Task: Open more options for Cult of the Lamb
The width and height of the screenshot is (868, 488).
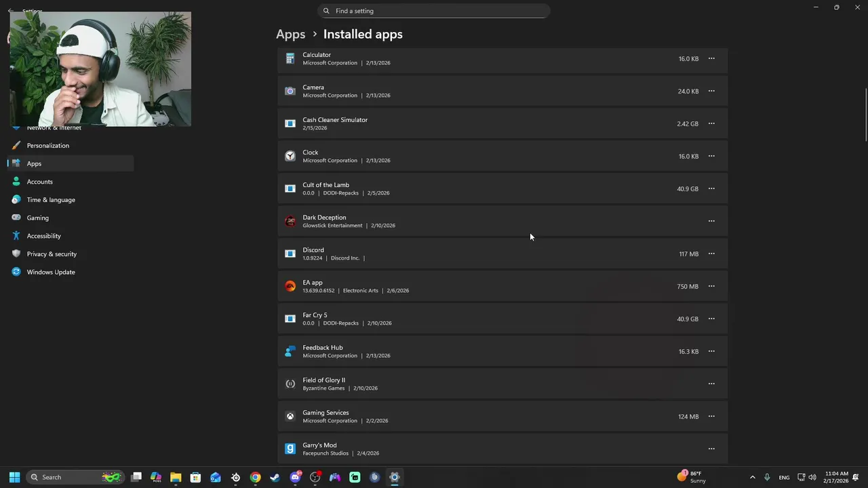Action: [x=711, y=188]
